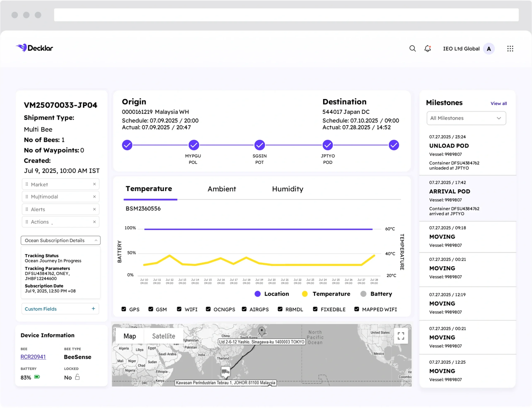Click the BSM2360556 device label
The height and width of the screenshot is (408, 532).
pos(143,208)
